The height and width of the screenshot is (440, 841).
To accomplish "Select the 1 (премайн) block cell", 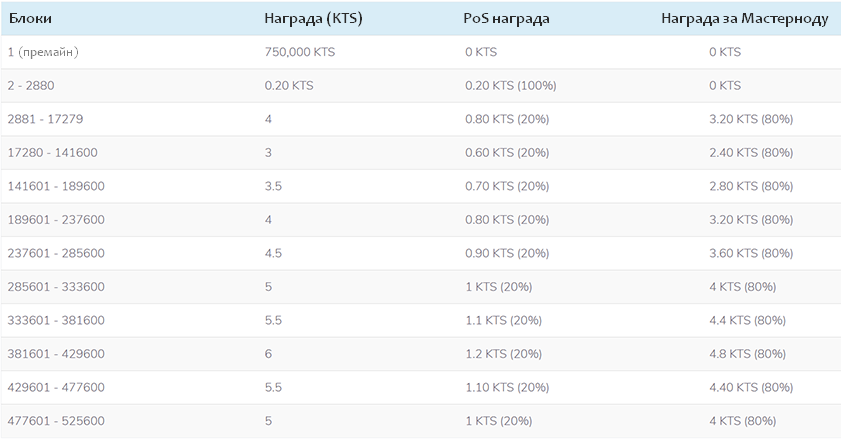I will point(43,52).
